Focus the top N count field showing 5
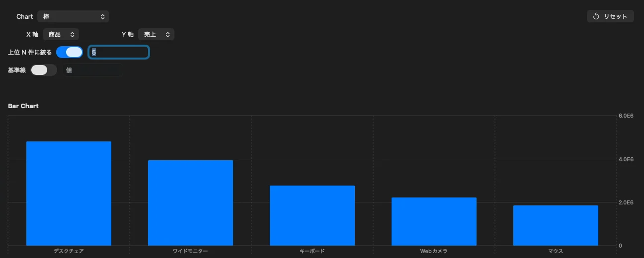The width and height of the screenshot is (644, 258). click(x=119, y=52)
